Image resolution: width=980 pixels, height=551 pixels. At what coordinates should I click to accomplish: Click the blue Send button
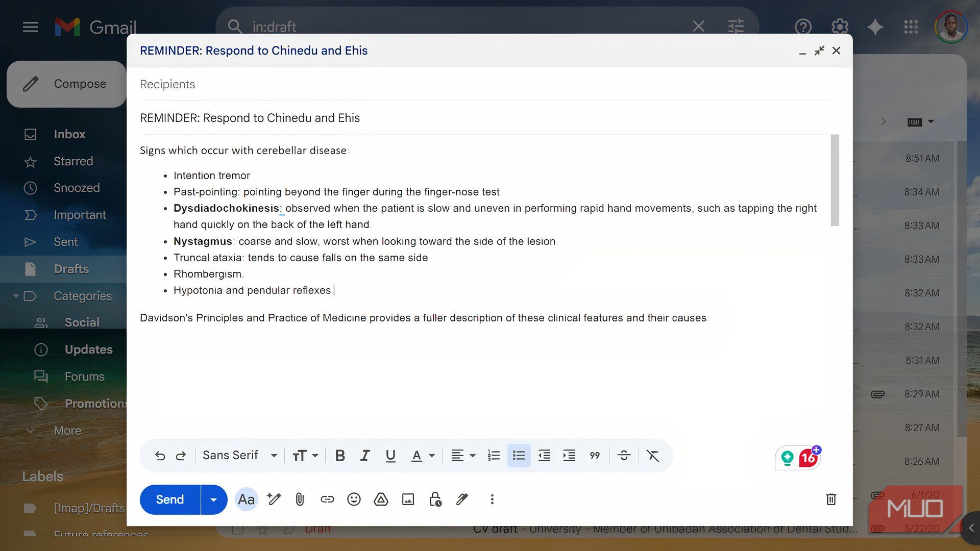170,499
